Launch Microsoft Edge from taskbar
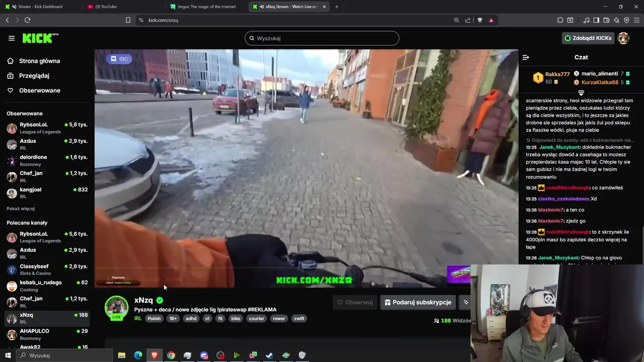The height and width of the screenshot is (362, 644). [x=138, y=355]
